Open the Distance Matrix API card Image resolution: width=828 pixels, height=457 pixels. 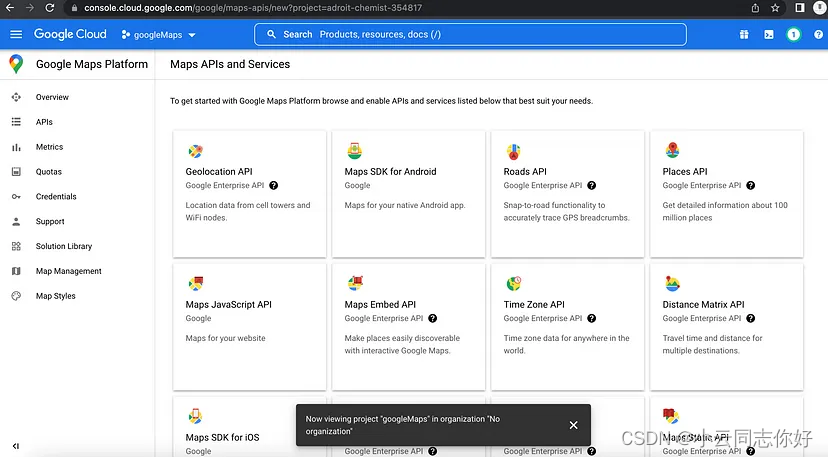[x=726, y=327]
